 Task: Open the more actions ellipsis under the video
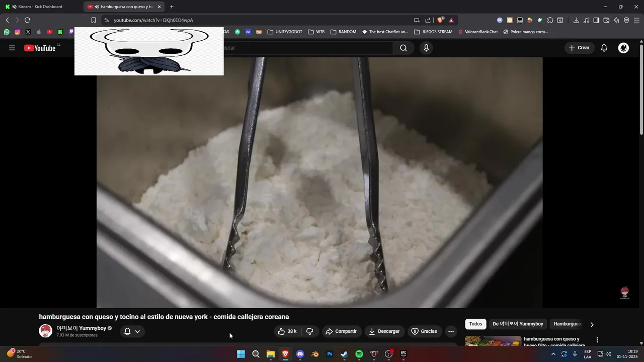(x=451, y=331)
